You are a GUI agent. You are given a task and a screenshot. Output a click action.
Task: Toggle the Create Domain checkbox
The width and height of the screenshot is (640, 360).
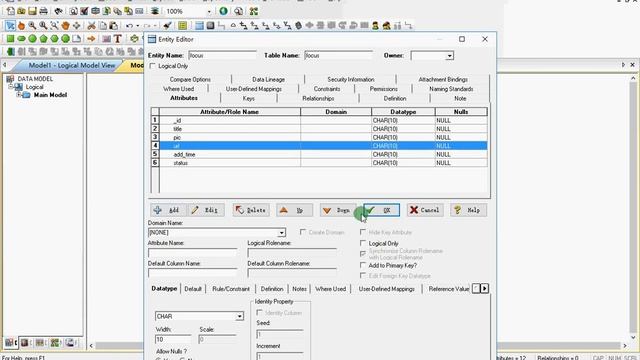tap(302, 232)
